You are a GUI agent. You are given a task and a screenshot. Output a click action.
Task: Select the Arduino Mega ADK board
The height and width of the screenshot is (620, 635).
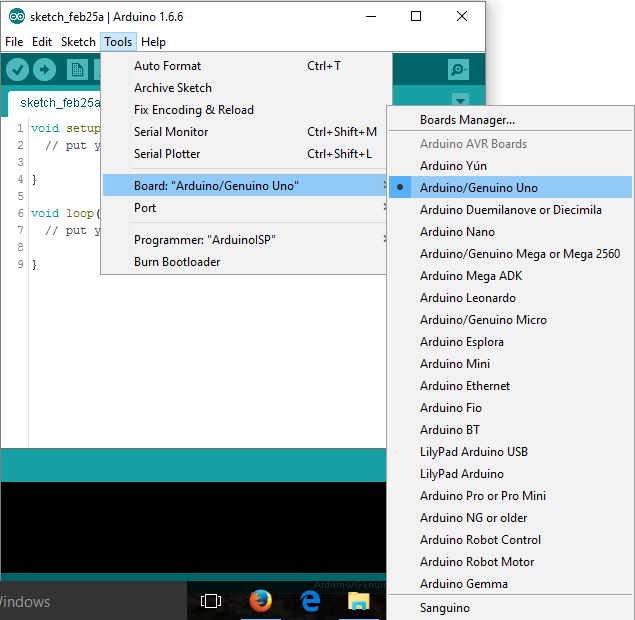point(510,276)
